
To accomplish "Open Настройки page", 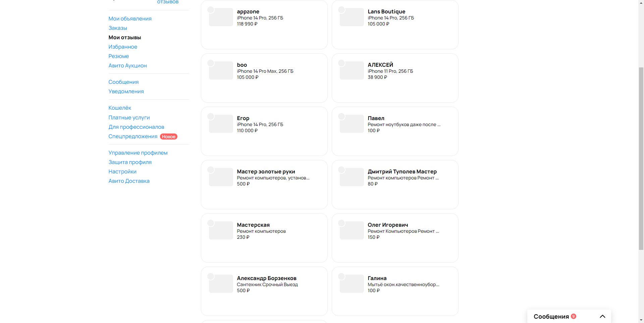I will [122, 171].
